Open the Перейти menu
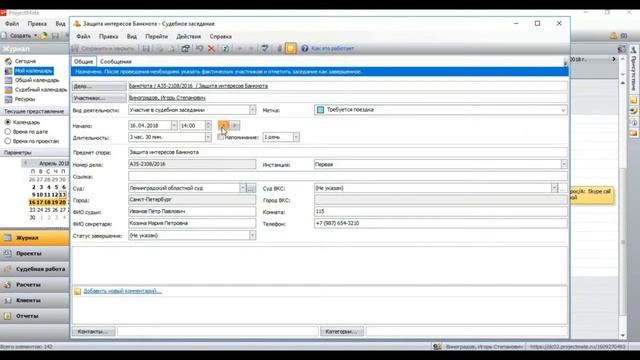The width and height of the screenshot is (640, 360). coord(157,36)
